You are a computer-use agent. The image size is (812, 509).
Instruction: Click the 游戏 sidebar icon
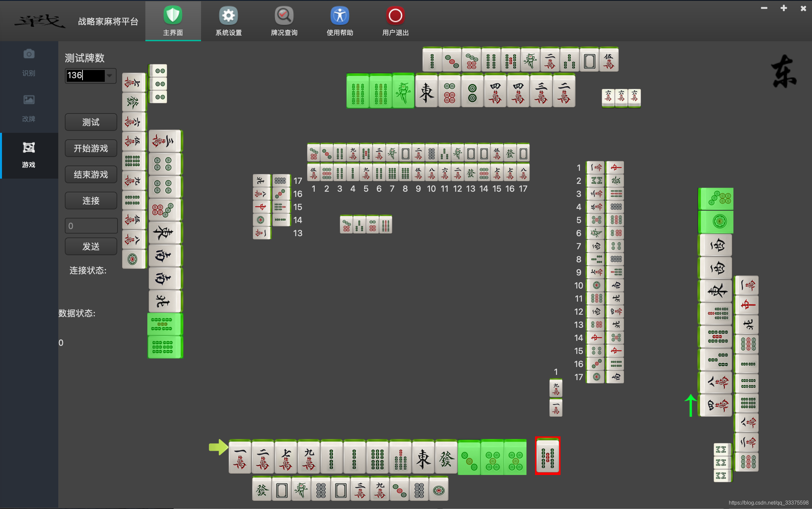click(x=28, y=148)
